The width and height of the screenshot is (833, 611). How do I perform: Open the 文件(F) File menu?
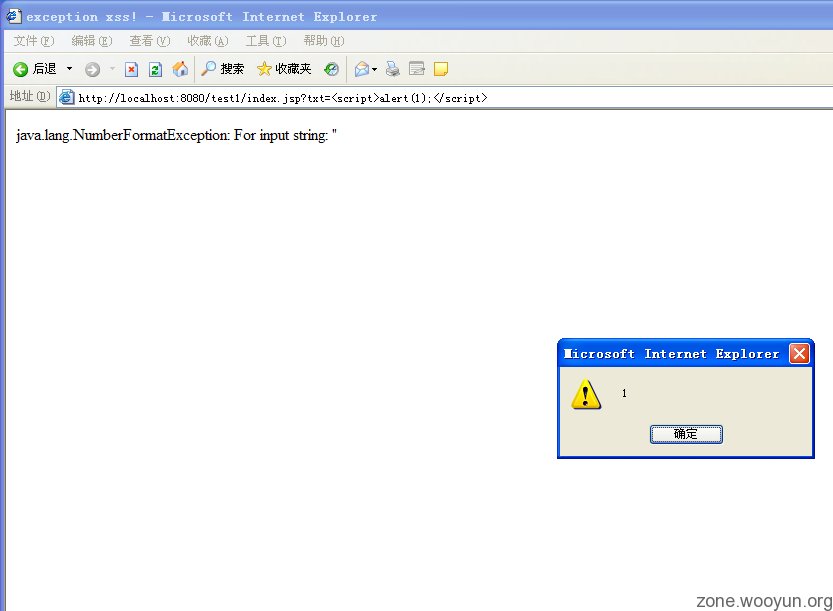[34, 41]
